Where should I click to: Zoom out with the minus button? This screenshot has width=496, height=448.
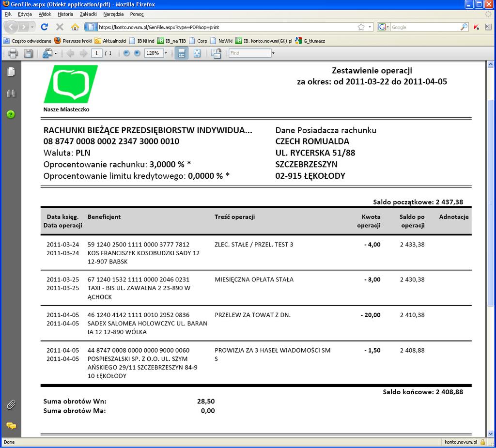point(126,53)
